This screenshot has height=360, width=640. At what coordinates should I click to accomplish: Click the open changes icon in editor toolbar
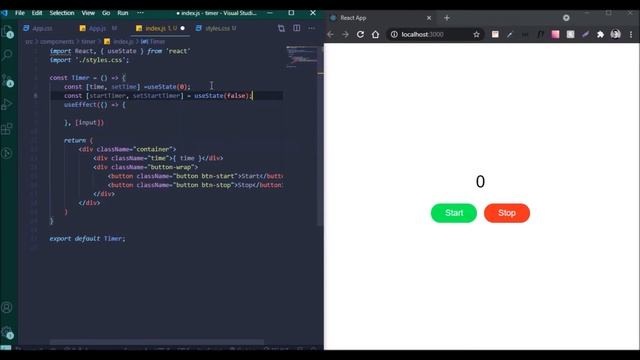point(281,28)
